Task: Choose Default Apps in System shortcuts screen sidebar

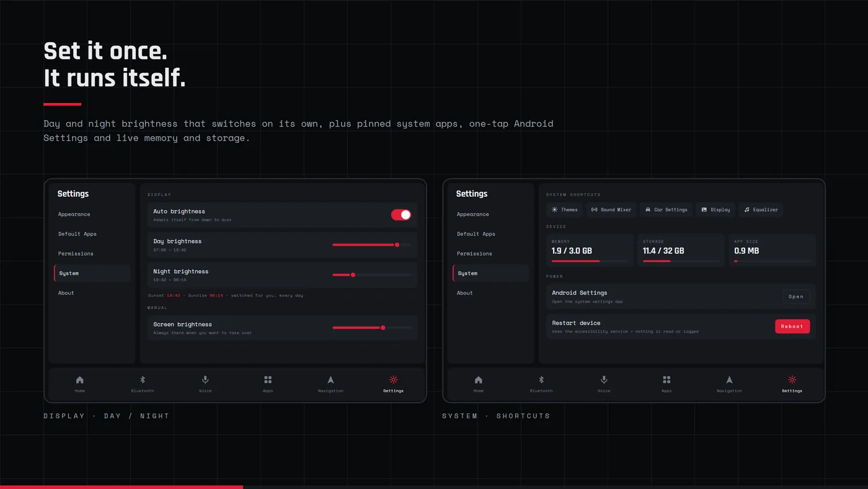Action: (x=490, y=234)
